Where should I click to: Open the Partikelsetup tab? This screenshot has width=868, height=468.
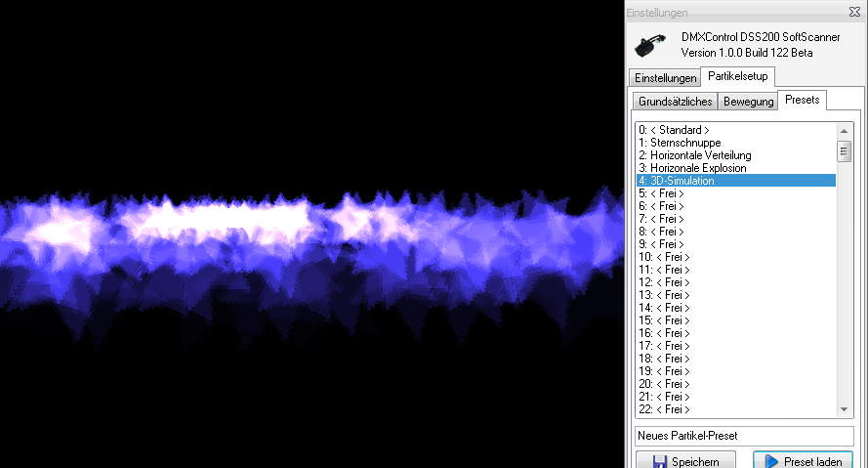coord(738,76)
